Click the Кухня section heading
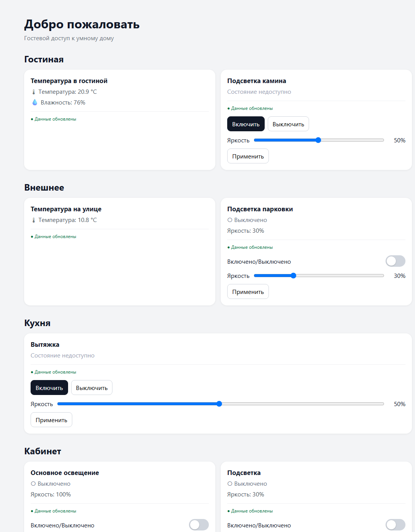The width and height of the screenshot is (415, 532). tap(37, 323)
